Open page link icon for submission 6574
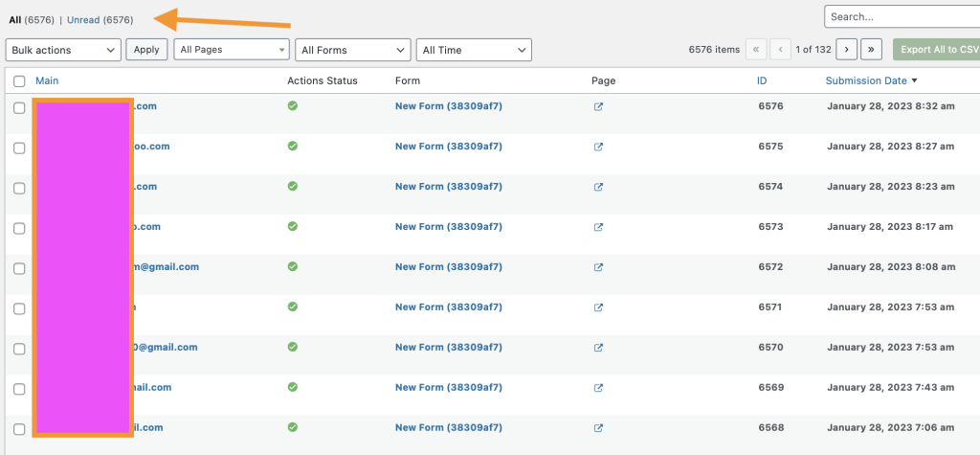Viewport: 980px width, 455px height. [598, 187]
